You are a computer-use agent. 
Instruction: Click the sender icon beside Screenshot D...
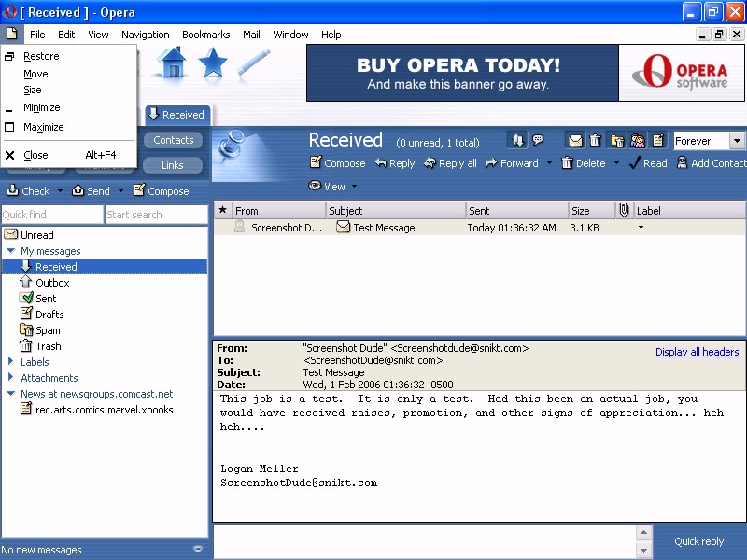pyautogui.click(x=239, y=227)
